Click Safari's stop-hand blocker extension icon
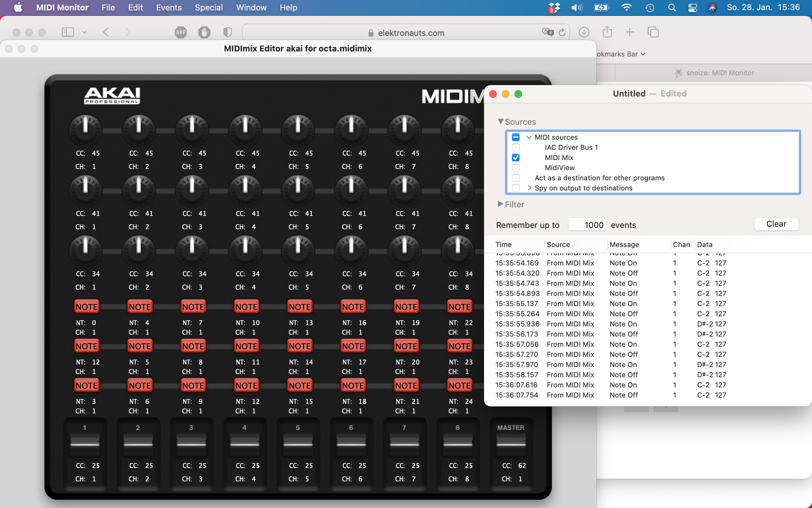 [204, 32]
